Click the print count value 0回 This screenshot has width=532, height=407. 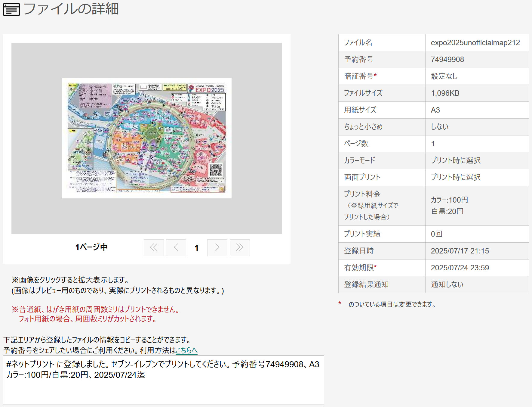click(436, 234)
